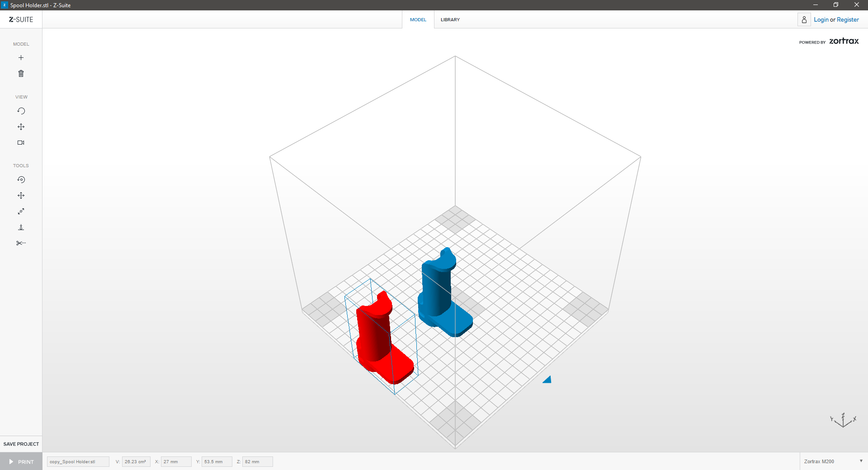
Task: Open the Login link
Action: pyautogui.click(x=821, y=20)
